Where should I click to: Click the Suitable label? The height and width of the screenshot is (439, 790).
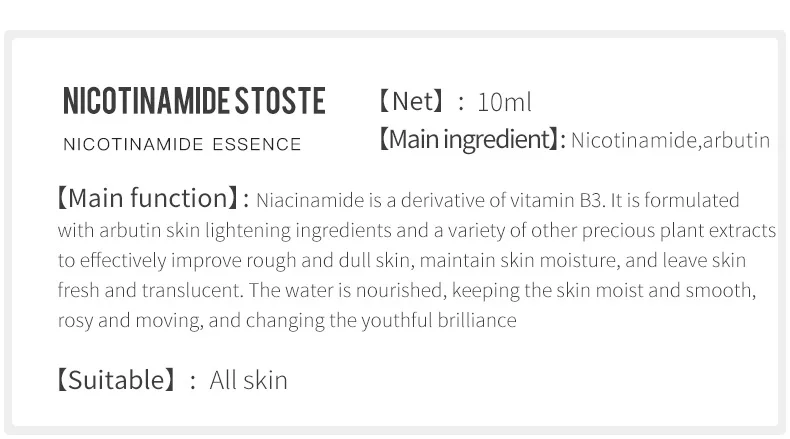[116, 380]
